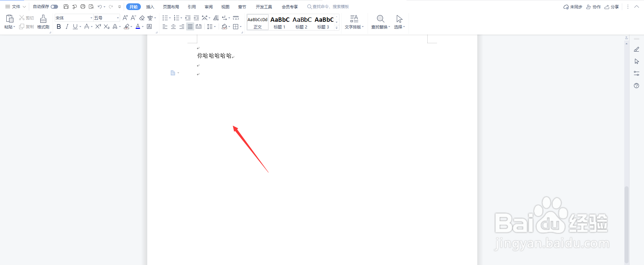The width and height of the screenshot is (644, 265).
Task: Click the undo arrow icon
Action: tap(100, 7)
